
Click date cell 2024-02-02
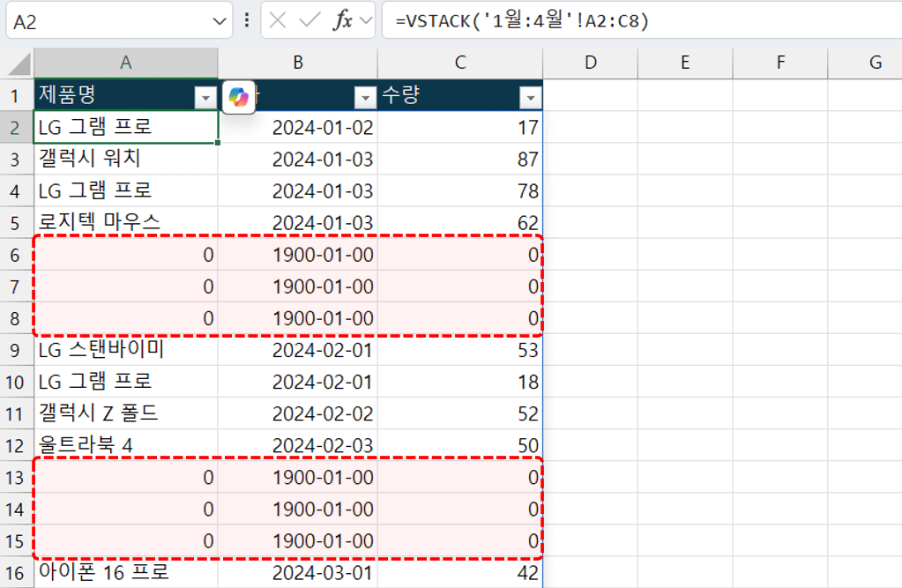[297, 413]
